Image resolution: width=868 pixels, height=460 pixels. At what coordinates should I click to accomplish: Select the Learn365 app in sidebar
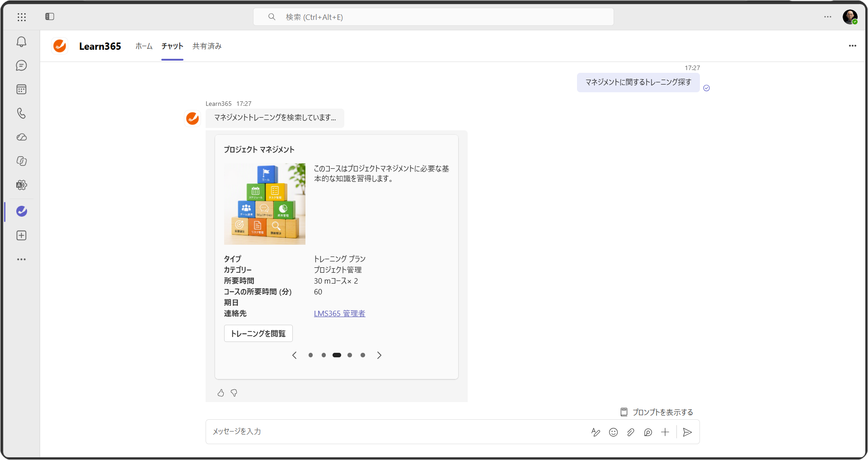coord(21,211)
